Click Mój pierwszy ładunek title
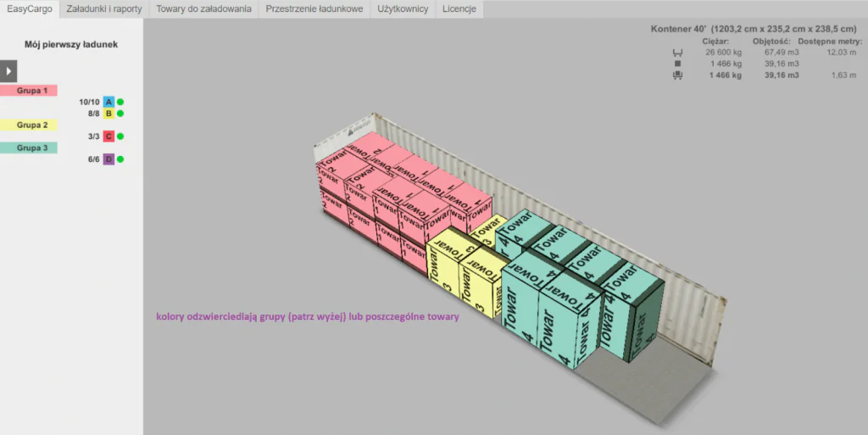The width and height of the screenshot is (868, 435). (71, 44)
